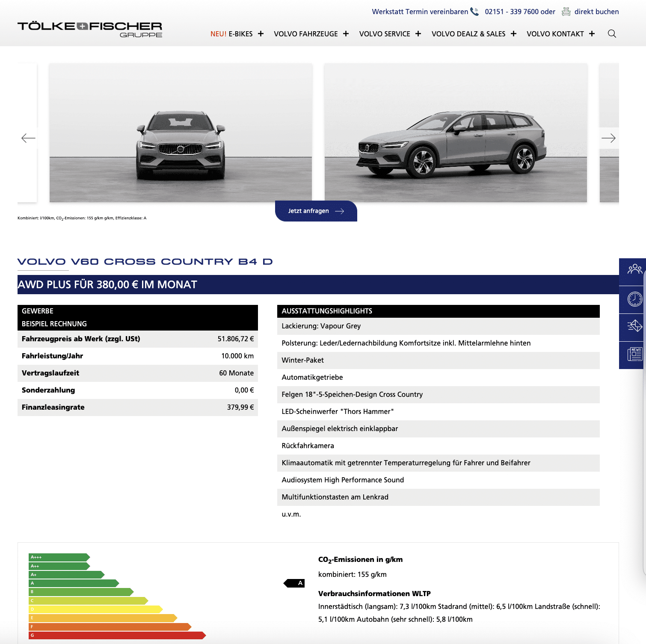Open the NEU! E-BIKES menu

231,34
